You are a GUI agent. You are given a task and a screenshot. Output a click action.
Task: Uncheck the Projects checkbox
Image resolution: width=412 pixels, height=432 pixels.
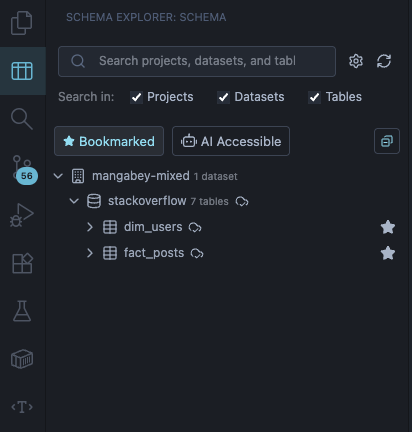coord(136,97)
